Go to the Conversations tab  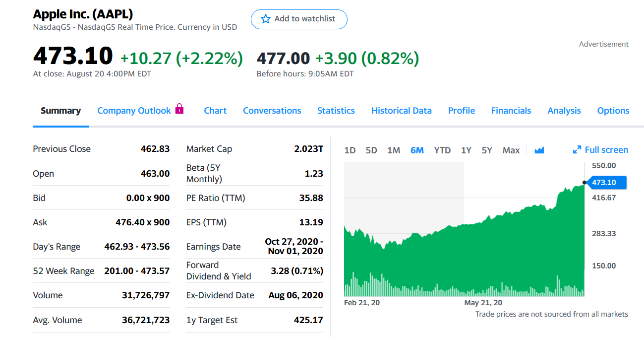tap(272, 111)
